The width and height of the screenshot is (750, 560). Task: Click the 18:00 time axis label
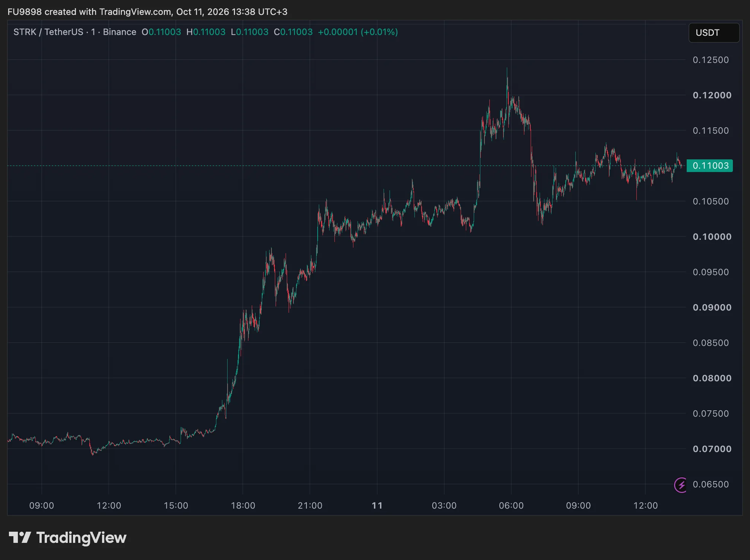(243, 506)
